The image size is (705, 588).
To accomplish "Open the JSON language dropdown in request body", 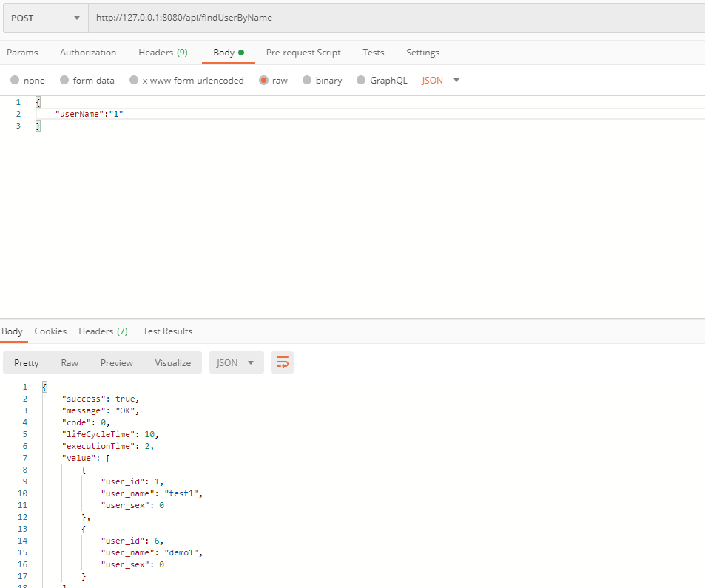I will tap(439, 80).
